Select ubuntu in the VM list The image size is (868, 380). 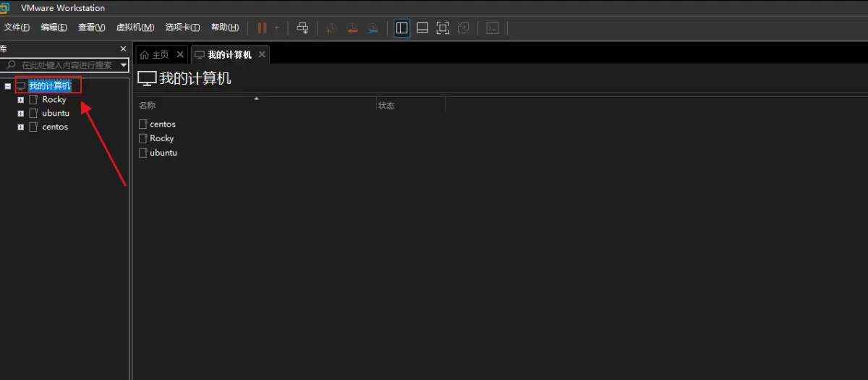pos(163,153)
